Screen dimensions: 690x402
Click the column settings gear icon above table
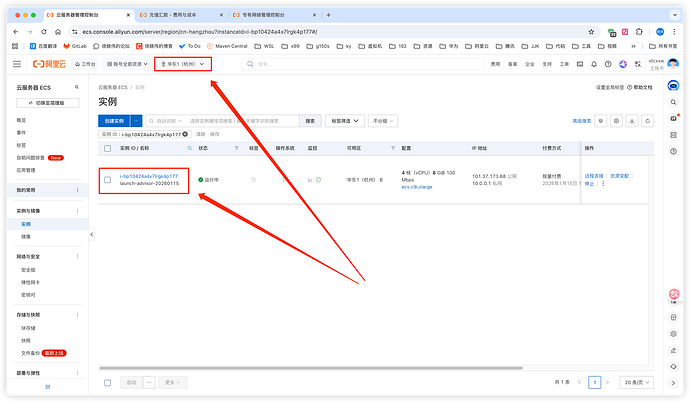point(617,121)
